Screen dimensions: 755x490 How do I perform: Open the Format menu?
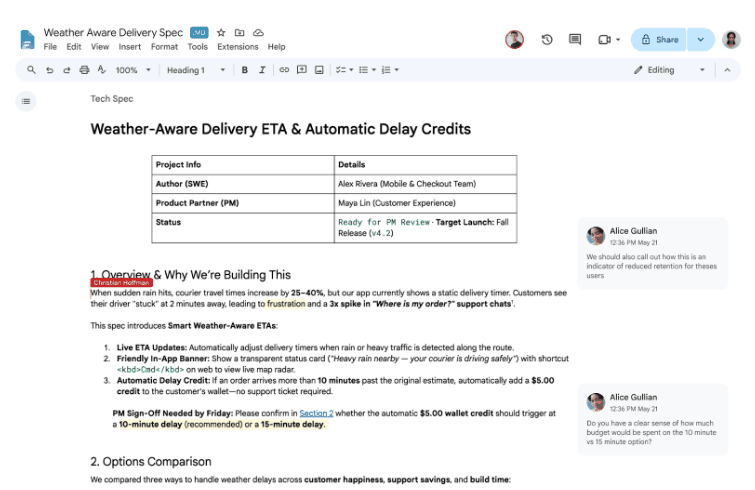(x=164, y=47)
